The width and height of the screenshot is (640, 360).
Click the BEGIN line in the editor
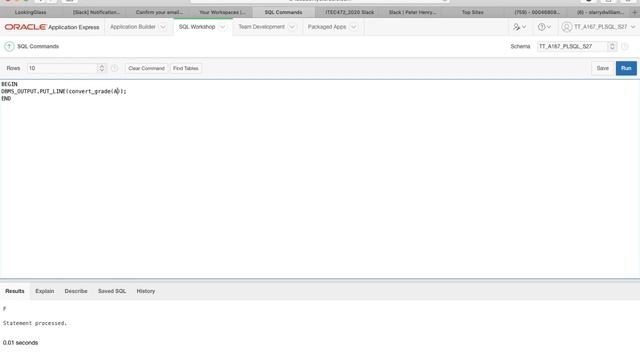[9, 84]
